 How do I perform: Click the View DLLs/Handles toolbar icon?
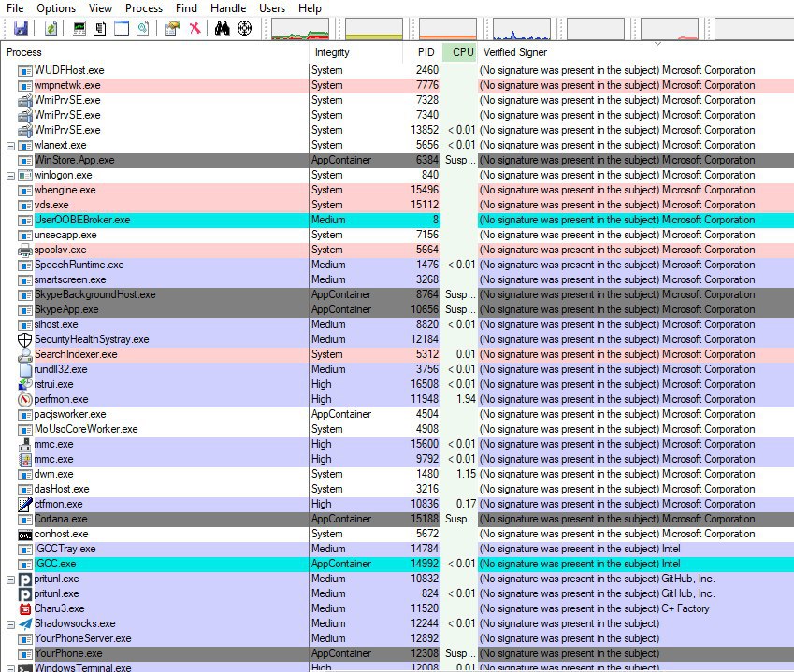tap(143, 28)
